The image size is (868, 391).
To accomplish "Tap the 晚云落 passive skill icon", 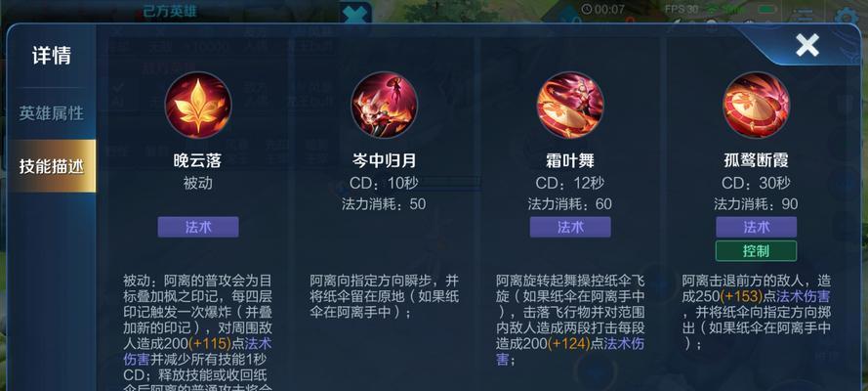I will pyautogui.click(x=198, y=106).
